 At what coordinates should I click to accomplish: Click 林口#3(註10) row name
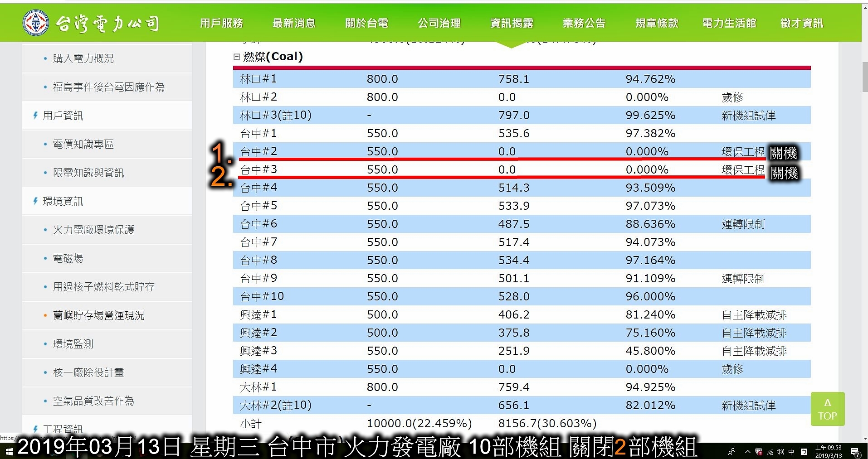tap(276, 115)
